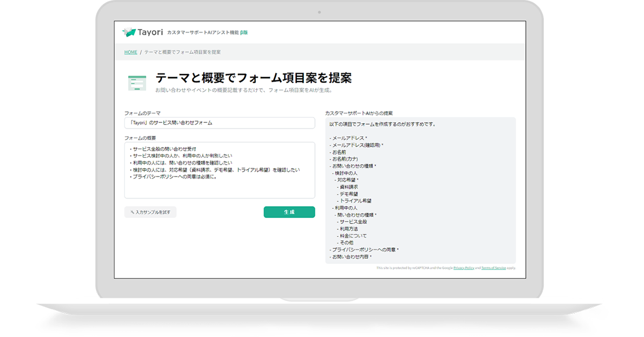Click the カスタマーサポートAIからの提案 label
This screenshot has height=337, width=644.
[359, 113]
